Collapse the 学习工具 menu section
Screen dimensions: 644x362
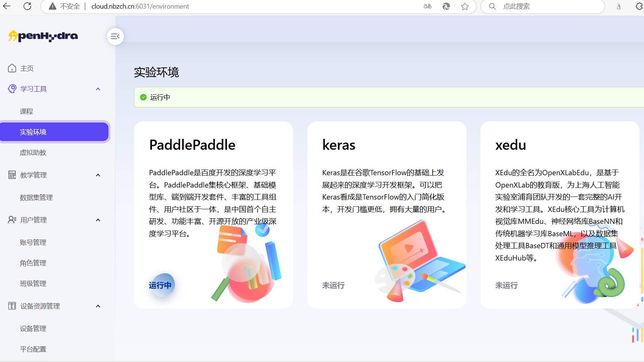click(x=98, y=89)
